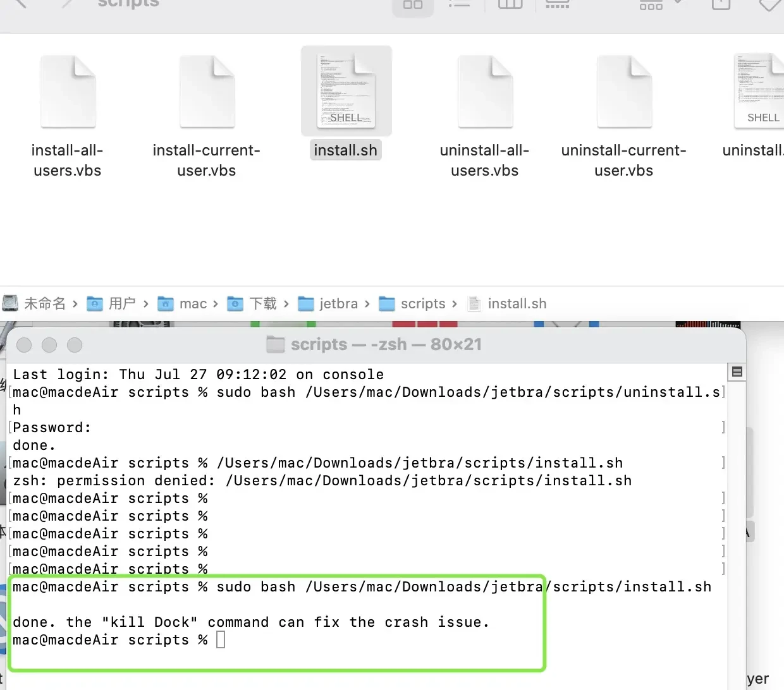Image resolution: width=784 pixels, height=690 pixels.
Task: Click the sudo bash uninstall.sh command line
Action: point(367,401)
